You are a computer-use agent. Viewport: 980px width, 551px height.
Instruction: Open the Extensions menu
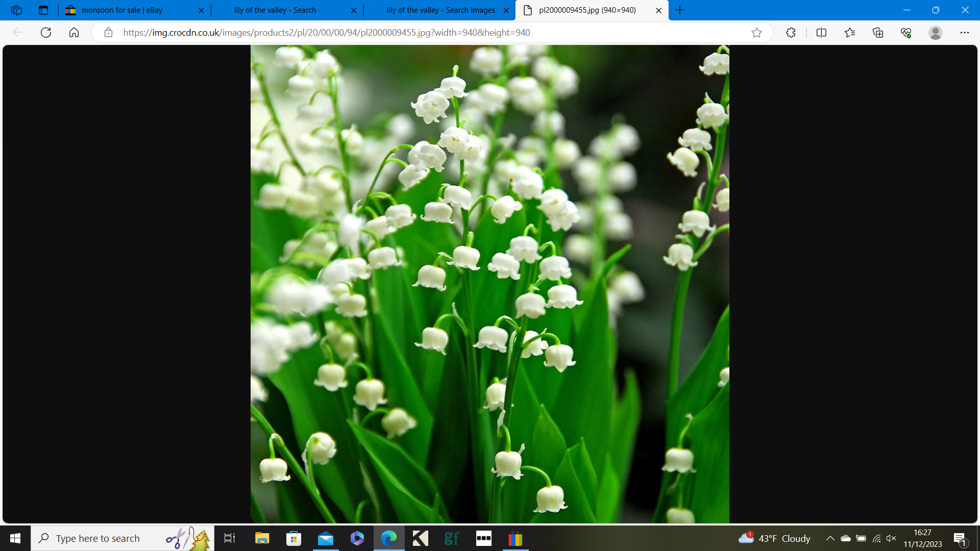[791, 33]
